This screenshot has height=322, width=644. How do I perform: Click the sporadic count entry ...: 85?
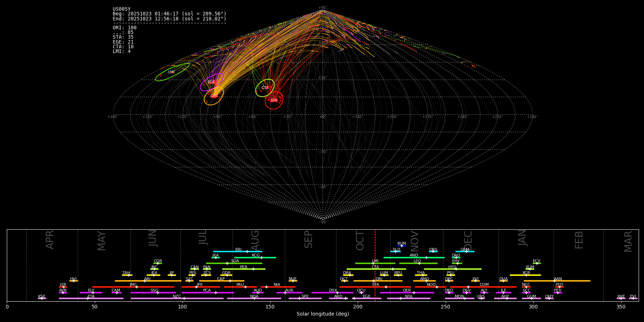coord(123,33)
